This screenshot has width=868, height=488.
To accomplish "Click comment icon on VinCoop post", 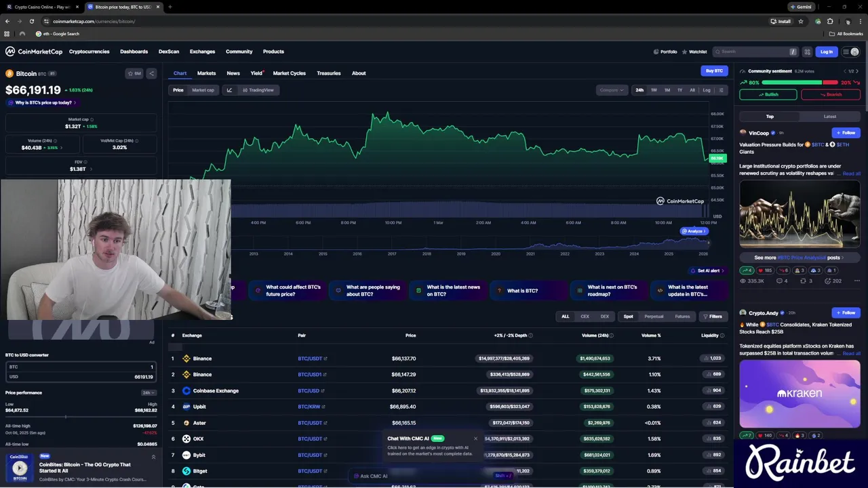I will click(783, 281).
